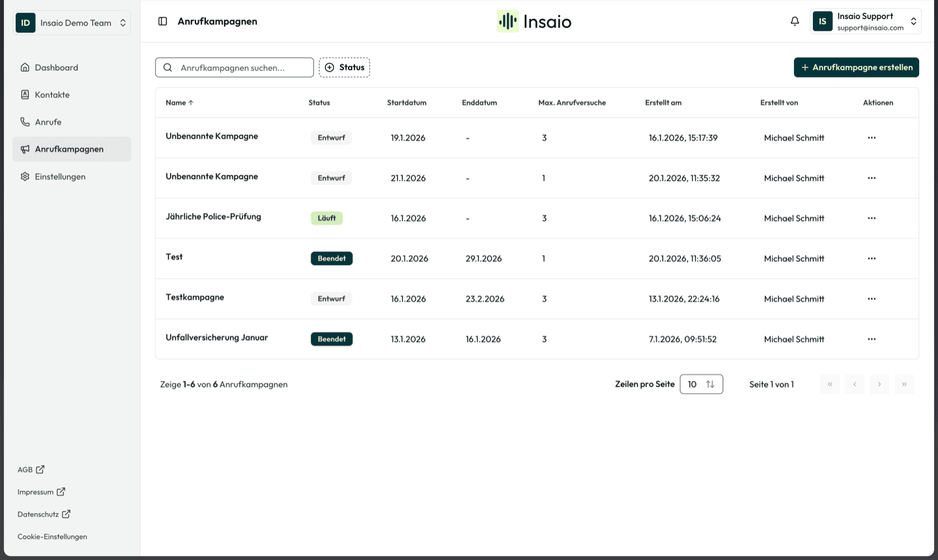Open the Impressum external link

coord(41,492)
